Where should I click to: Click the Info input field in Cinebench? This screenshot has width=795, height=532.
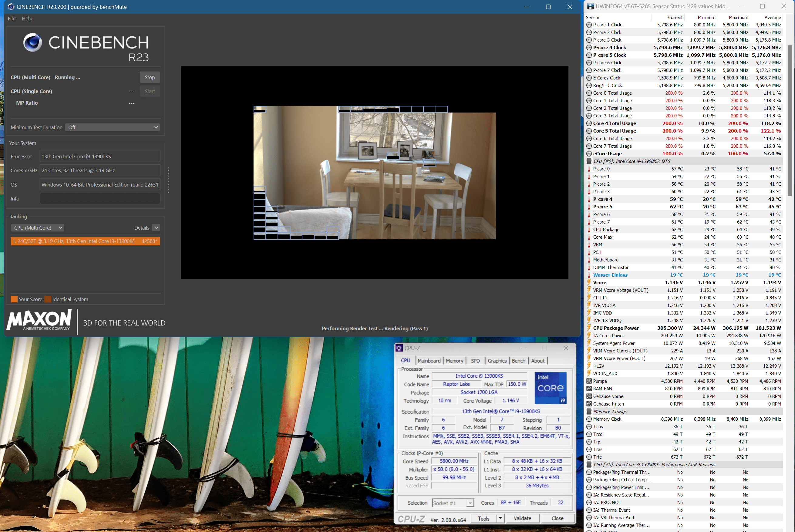pyautogui.click(x=100, y=198)
